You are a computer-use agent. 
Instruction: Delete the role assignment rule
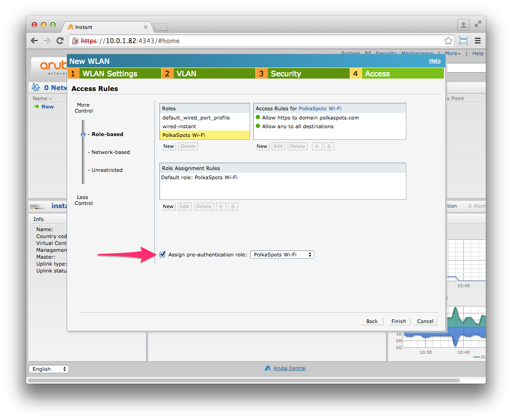tap(204, 206)
